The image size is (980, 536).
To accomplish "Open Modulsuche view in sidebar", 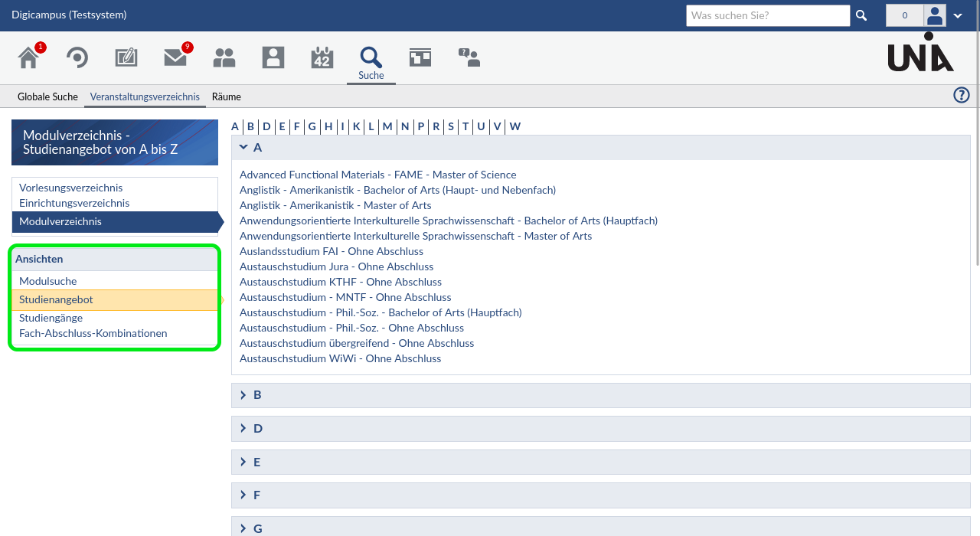I will (x=48, y=281).
